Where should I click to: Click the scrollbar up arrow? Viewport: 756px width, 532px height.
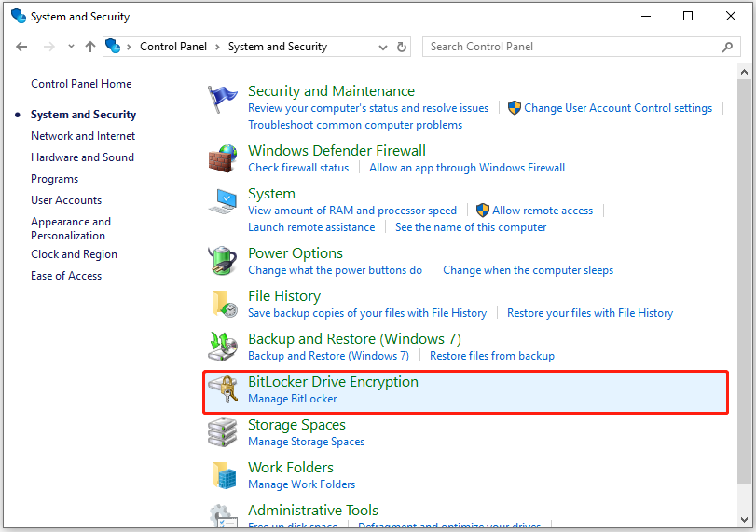(744, 73)
